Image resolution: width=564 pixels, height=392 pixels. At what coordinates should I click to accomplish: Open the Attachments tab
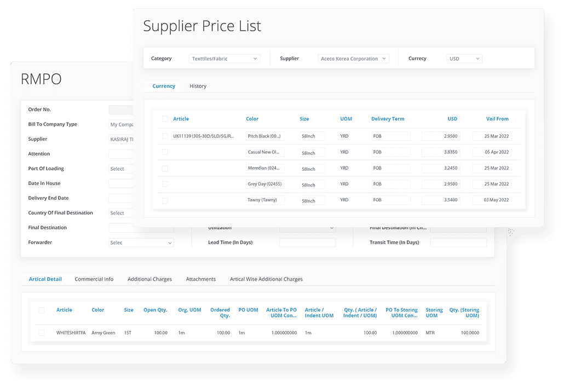201,279
